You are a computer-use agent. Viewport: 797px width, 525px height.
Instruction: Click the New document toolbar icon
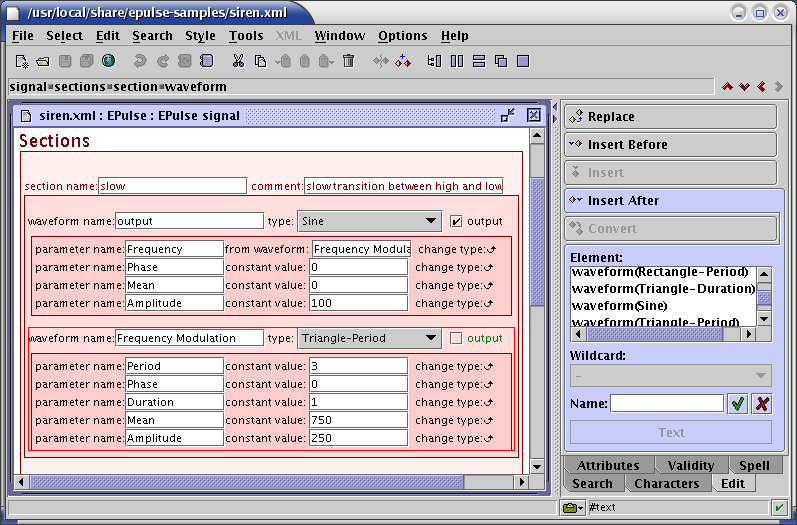(x=21, y=61)
